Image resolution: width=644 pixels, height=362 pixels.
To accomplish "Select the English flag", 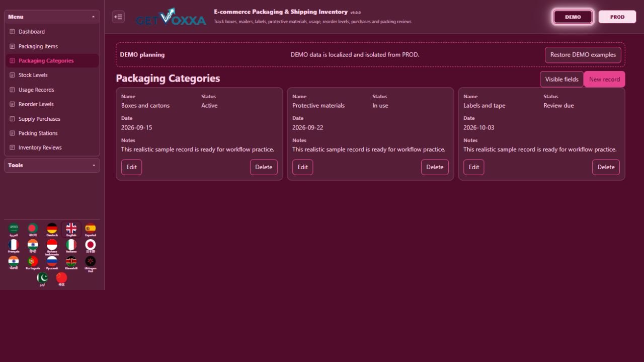I will pos(71,230).
